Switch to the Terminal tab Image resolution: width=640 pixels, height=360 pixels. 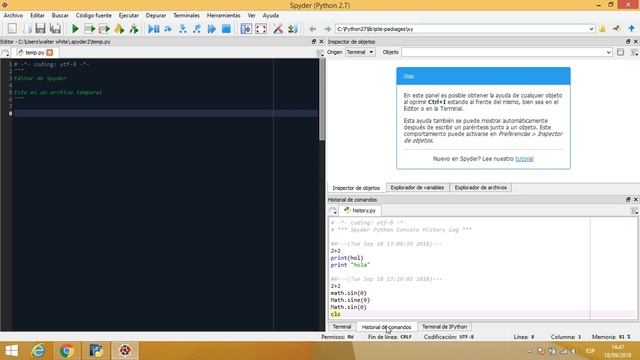tap(342, 327)
